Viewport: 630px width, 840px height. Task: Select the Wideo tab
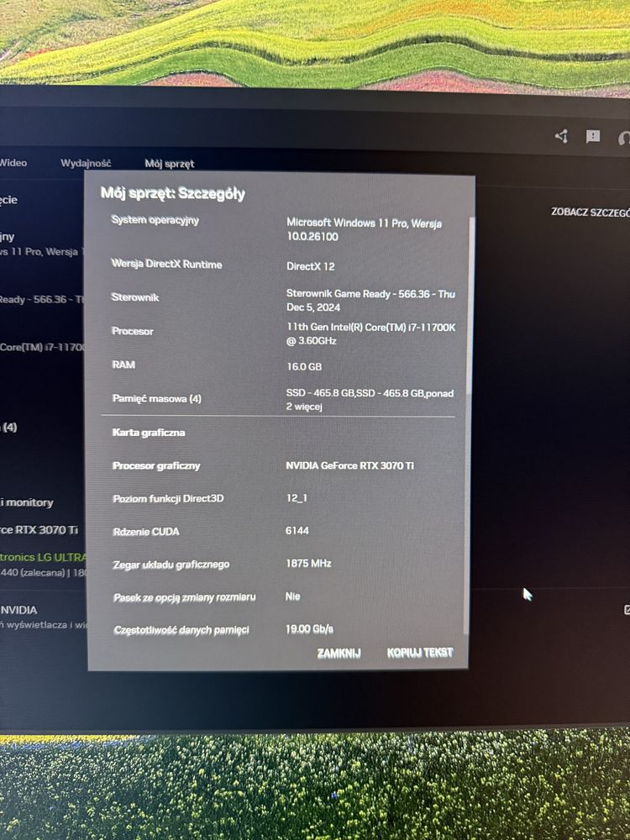click(x=13, y=162)
